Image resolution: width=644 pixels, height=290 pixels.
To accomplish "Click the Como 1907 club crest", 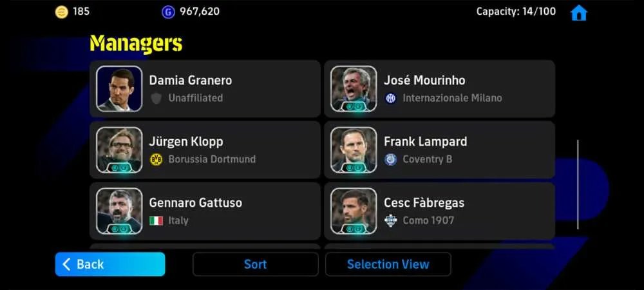I will pos(391,220).
